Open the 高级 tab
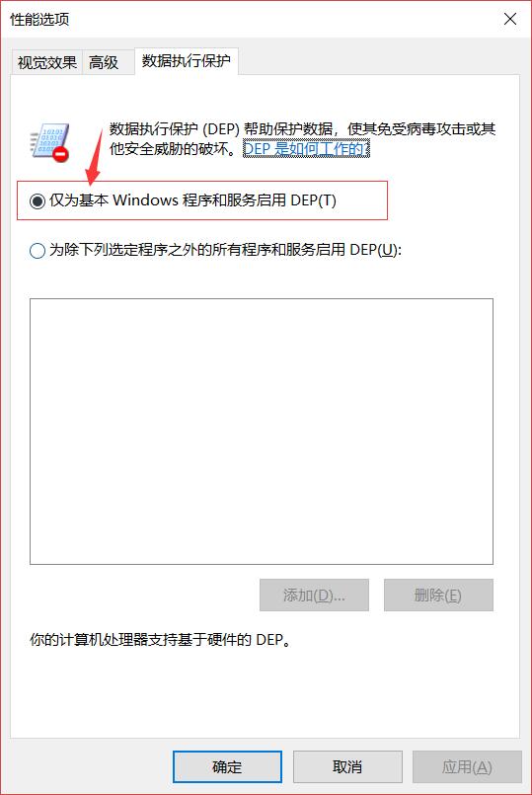 (104, 62)
